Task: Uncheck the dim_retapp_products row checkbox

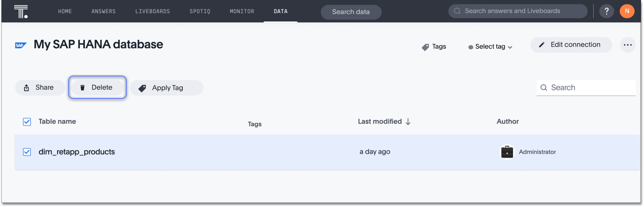Action: [x=27, y=152]
